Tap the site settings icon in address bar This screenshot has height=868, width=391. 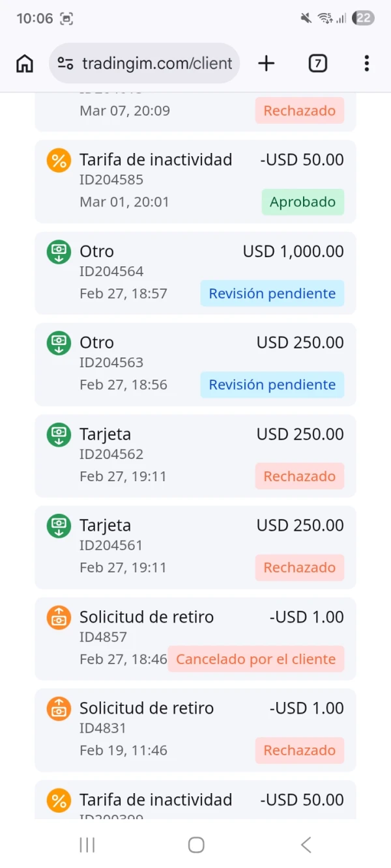coord(65,63)
